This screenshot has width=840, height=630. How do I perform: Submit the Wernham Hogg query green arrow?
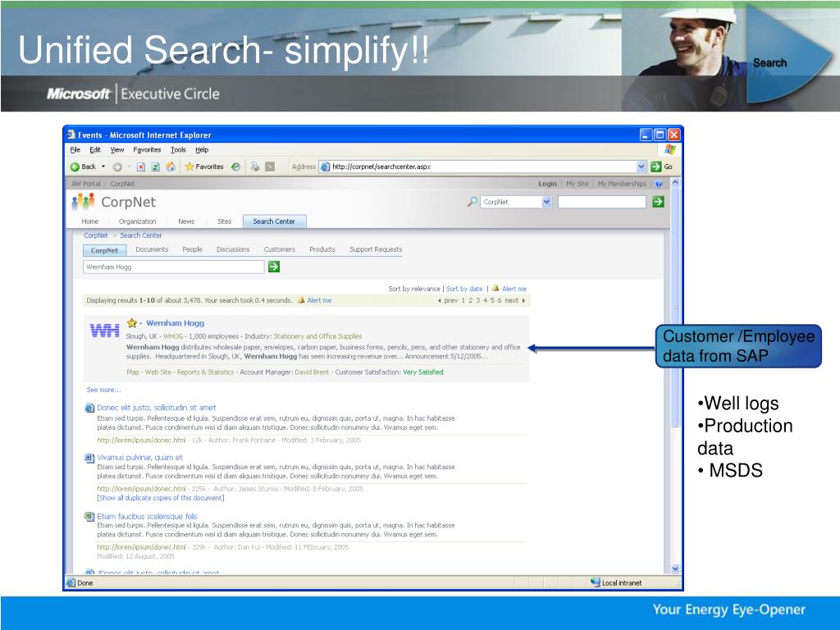(x=274, y=267)
